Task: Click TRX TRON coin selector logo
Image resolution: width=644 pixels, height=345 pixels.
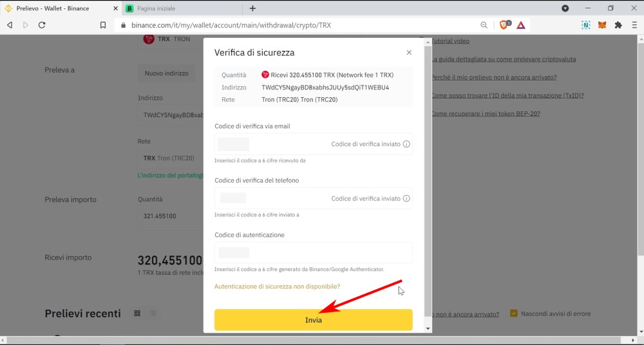Action: coord(148,39)
